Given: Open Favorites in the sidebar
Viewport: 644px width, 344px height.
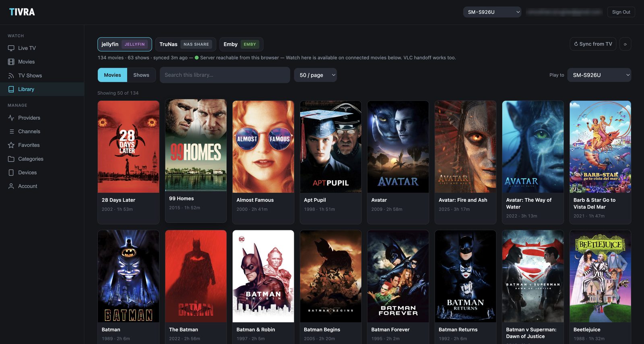Looking at the screenshot, I should [42, 145].
